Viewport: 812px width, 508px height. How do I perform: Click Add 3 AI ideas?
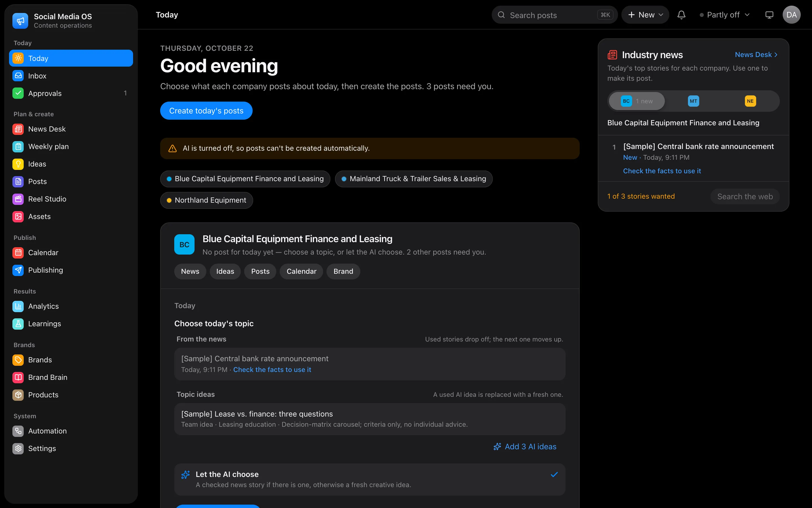pos(525,446)
